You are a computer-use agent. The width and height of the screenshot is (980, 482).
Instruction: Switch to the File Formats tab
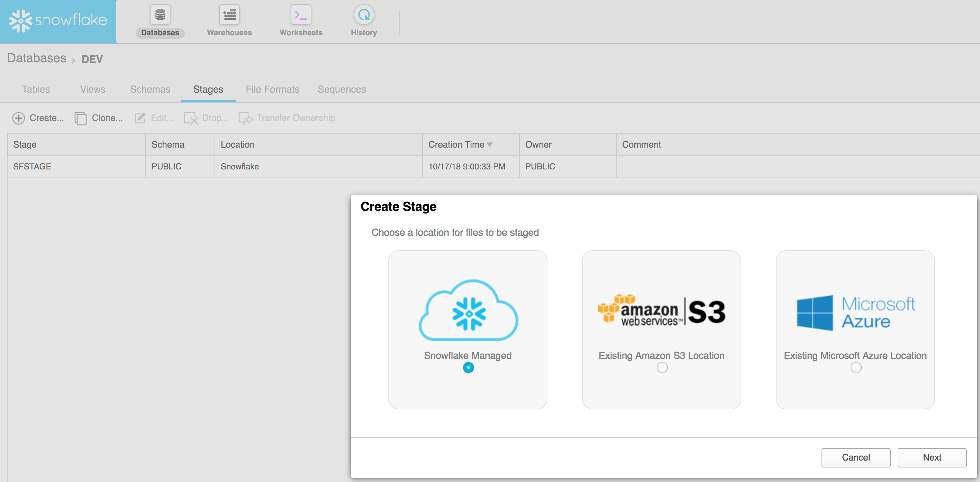[x=272, y=89]
